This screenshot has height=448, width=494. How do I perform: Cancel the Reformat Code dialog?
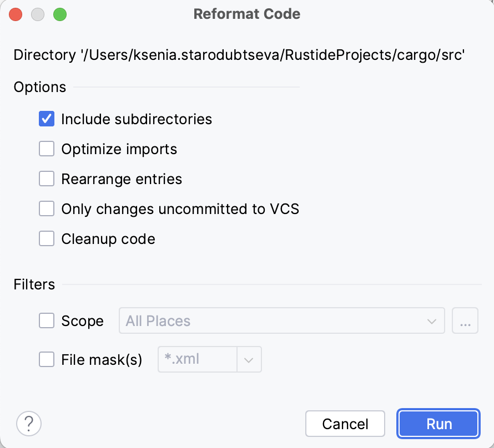tap(345, 424)
